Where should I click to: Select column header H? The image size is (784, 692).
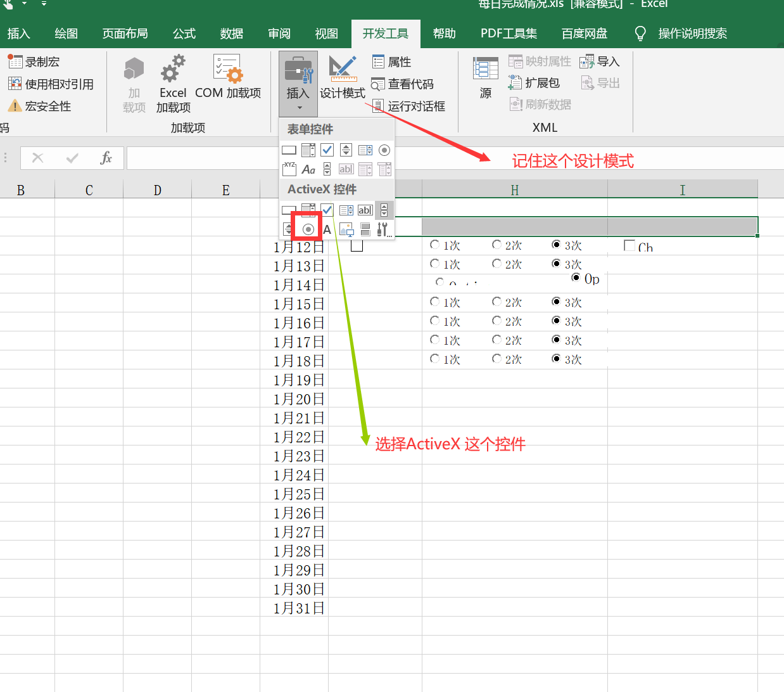point(515,189)
